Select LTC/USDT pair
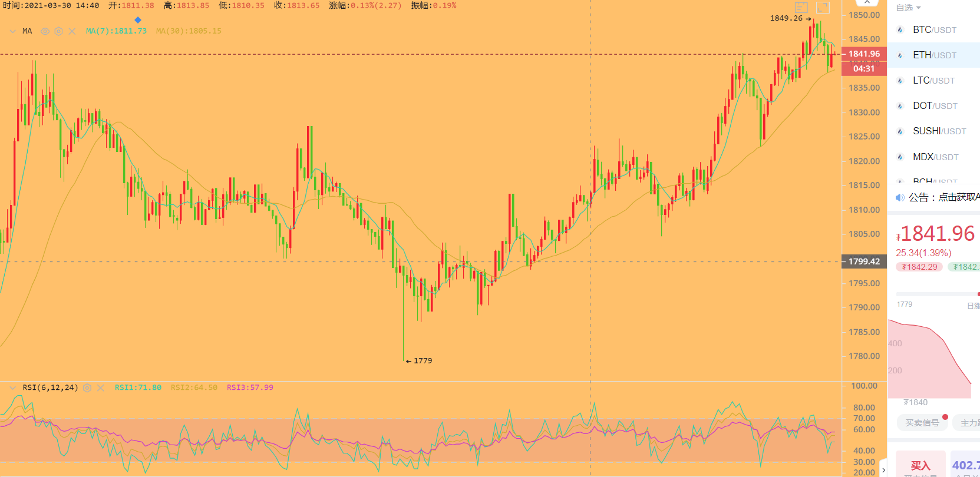Image resolution: width=980 pixels, height=477 pixels. pyautogui.click(x=934, y=80)
